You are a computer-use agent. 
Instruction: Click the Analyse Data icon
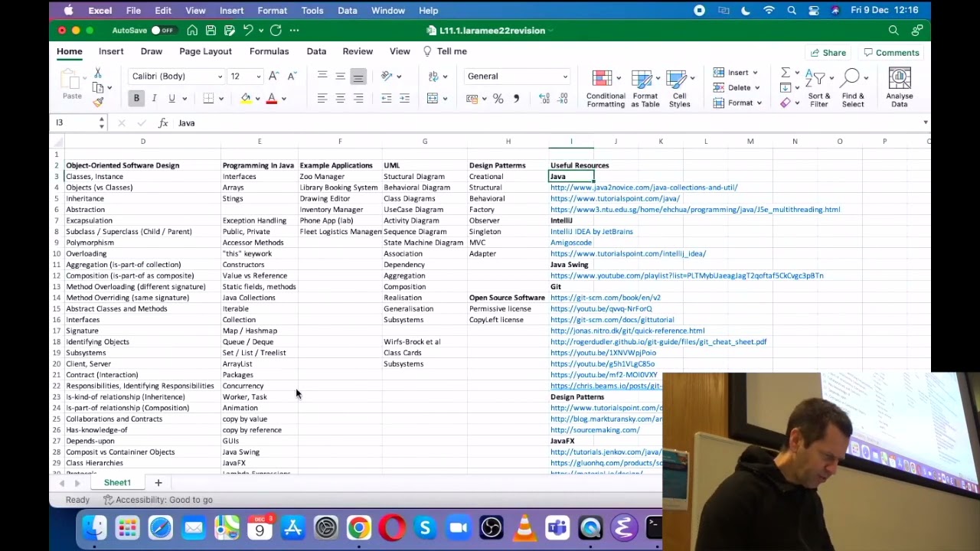900,89
